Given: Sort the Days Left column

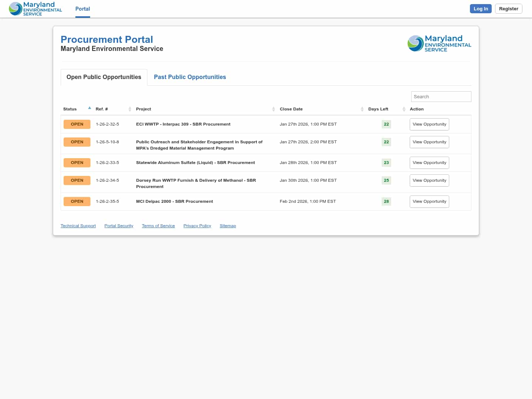Looking at the screenshot, I should (x=404, y=109).
